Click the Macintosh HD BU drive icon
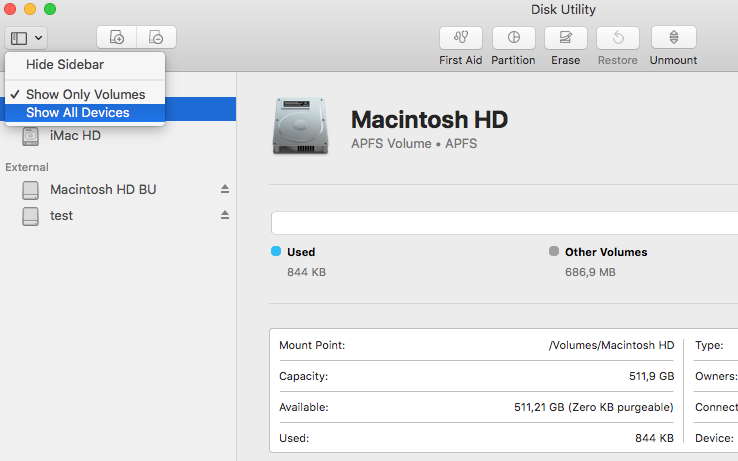 point(31,190)
